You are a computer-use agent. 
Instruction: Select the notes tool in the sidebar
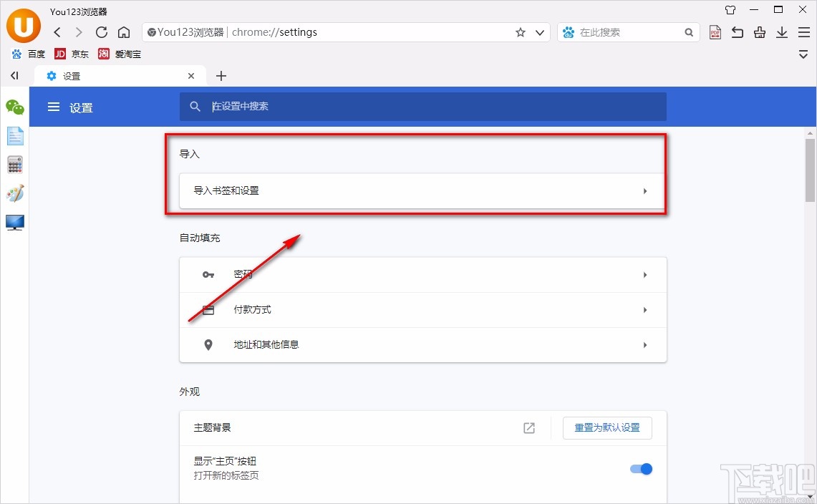(15, 136)
